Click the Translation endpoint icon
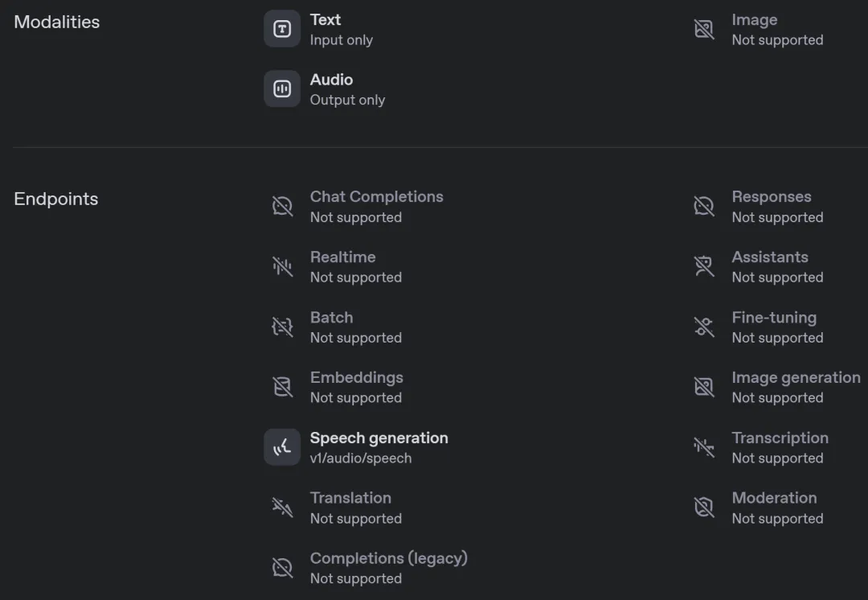The image size is (868, 600). click(282, 508)
